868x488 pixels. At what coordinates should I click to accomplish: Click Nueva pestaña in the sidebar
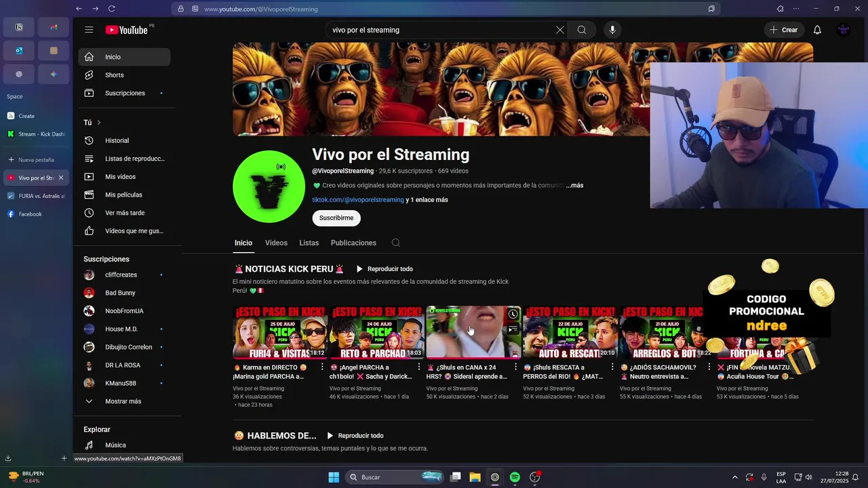(37, 160)
